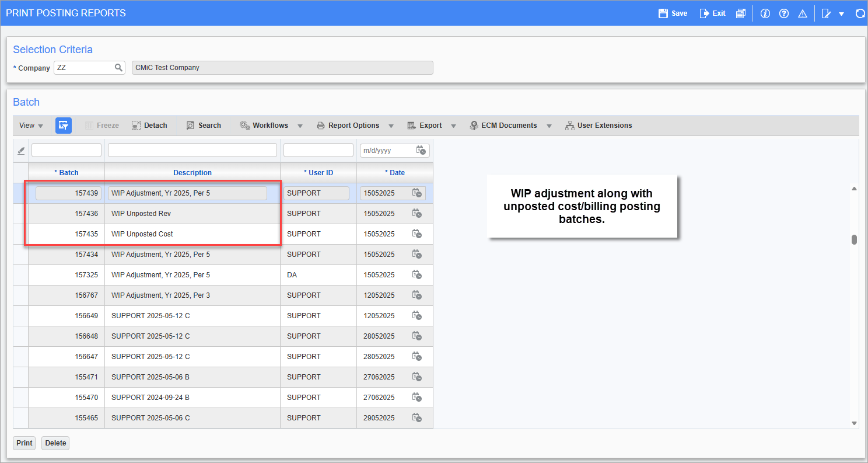Select the WIP Unposted Cost row
The height and width of the screenshot is (463, 868).
223,234
